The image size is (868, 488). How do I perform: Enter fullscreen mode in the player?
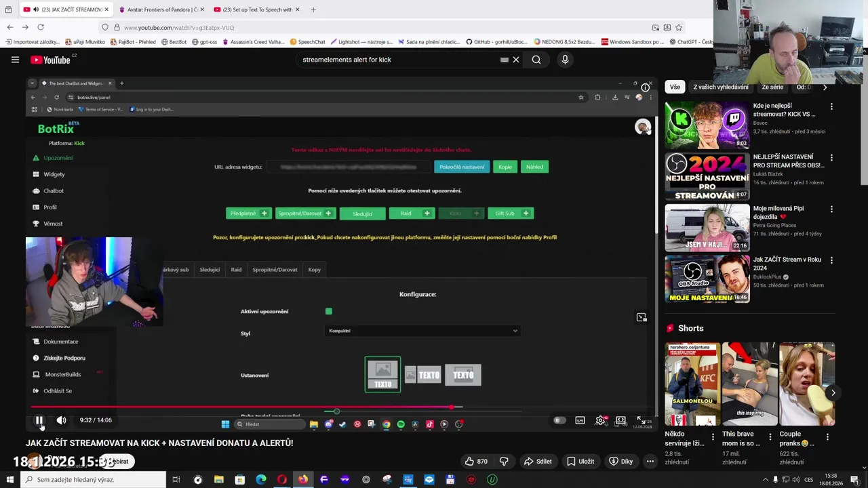click(x=641, y=420)
